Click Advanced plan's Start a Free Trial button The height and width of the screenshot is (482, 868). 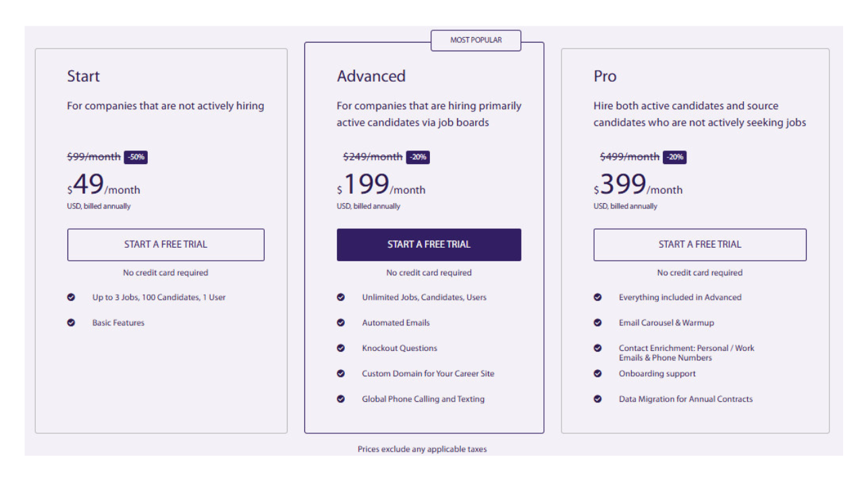(x=429, y=244)
